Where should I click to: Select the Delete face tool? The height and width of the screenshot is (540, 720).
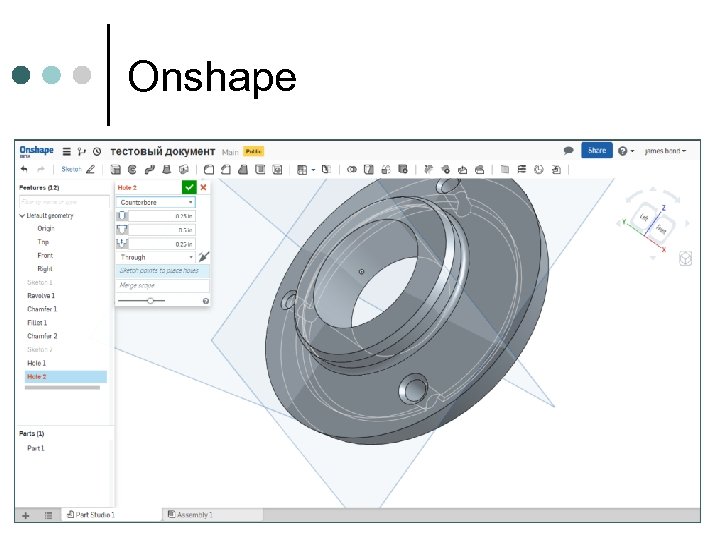445,170
